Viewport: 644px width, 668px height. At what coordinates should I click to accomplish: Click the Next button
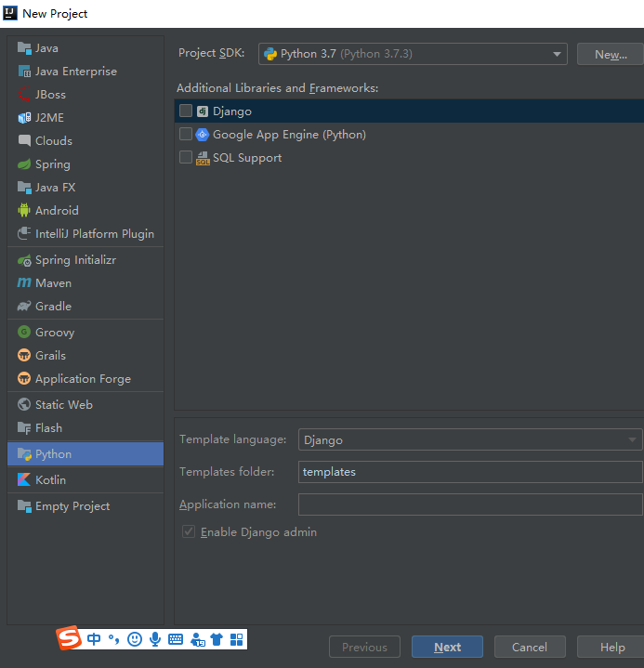(448, 648)
